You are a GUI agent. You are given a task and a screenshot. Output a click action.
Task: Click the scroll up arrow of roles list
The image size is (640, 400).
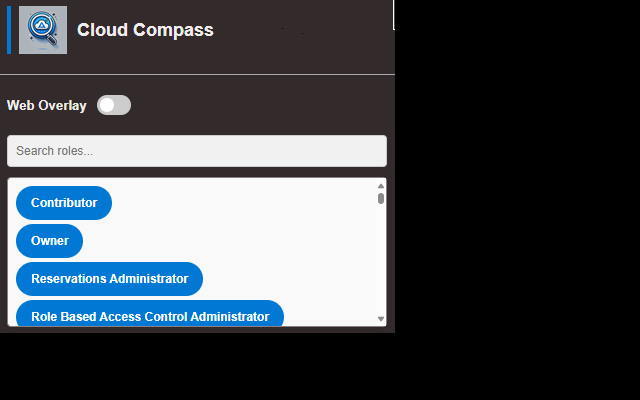point(381,186)
